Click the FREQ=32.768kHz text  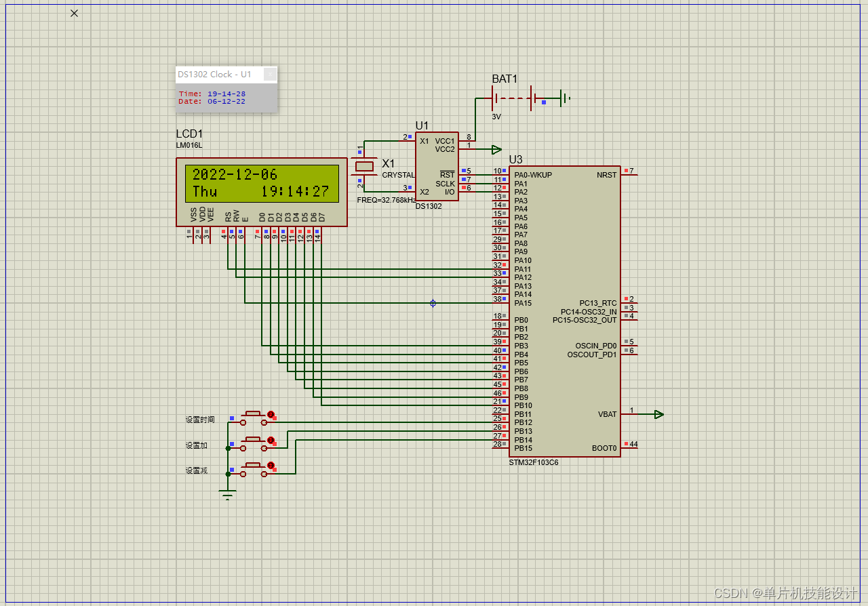pos(387,200)
